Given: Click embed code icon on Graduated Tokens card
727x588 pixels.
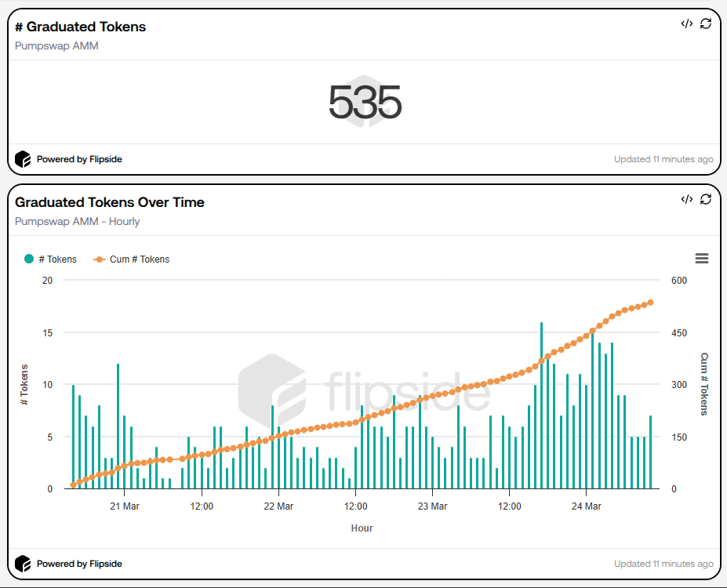Looking at the screenshot, I should 686,24.
